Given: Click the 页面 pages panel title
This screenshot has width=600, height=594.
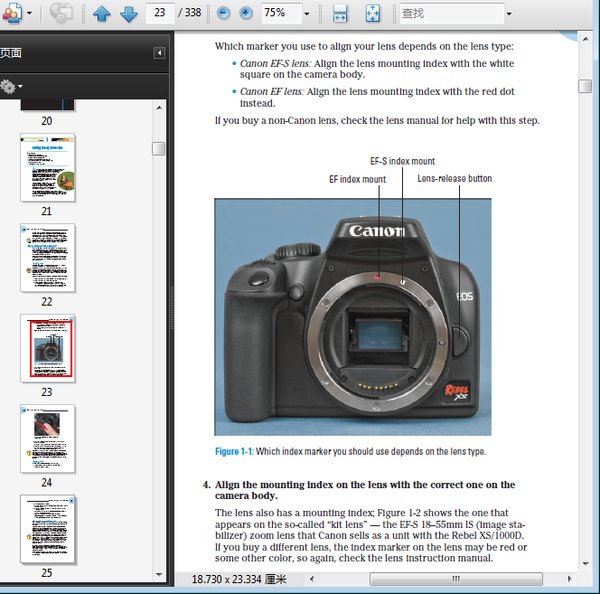Looking at the screenshot, I should point(11,53).
